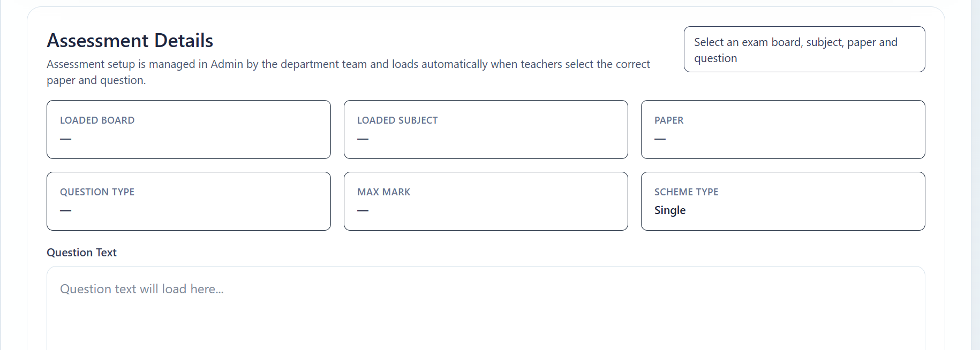Image resolution: width=980 pixels, height=350 pixels.
Task: Click the Question Text label
Action: tap(81, 253)
